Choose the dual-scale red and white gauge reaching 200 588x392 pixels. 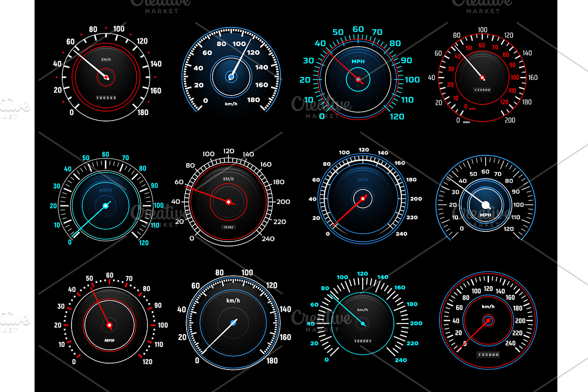pyautogui.click(x=482, y=77)
